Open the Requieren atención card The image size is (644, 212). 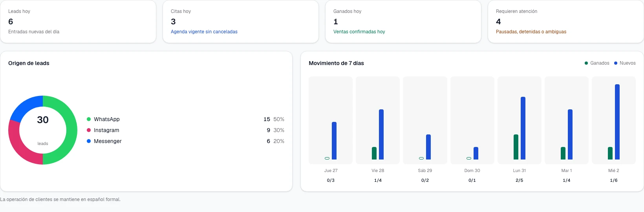click(x=566, y=22)
